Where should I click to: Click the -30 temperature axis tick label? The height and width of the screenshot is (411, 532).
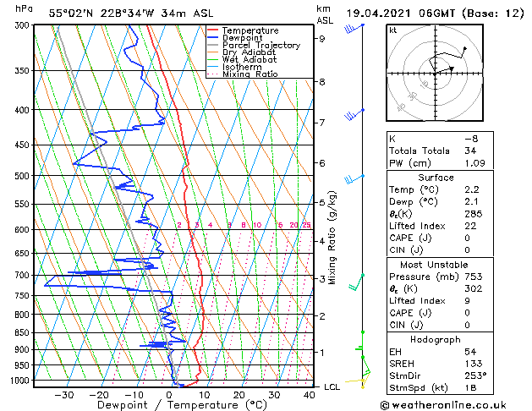[64, 395]
